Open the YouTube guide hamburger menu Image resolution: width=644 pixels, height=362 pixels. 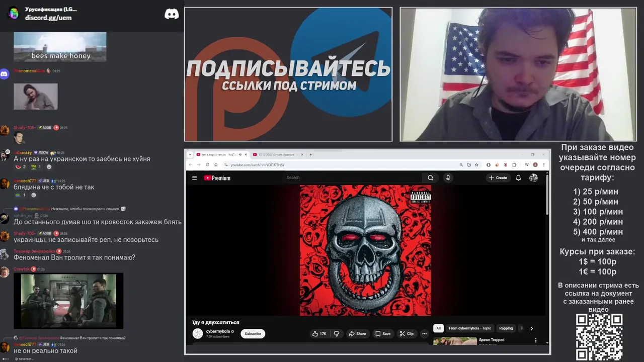pyautogui.click(x=195, y=177)
